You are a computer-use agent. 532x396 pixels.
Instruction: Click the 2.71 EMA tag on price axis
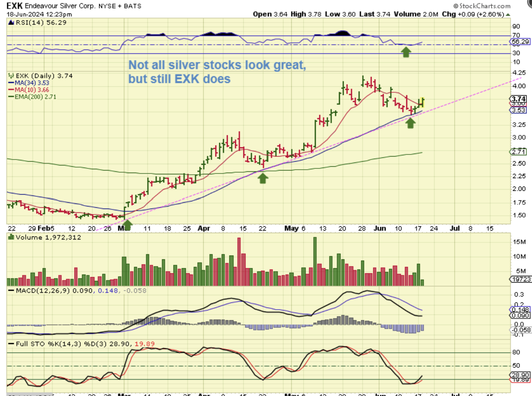(518, 152)
